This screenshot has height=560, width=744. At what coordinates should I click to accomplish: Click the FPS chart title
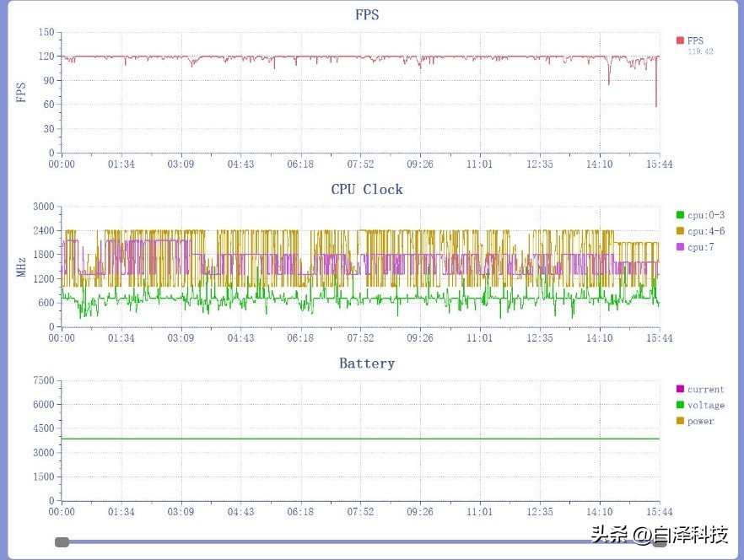click(367, 14)
